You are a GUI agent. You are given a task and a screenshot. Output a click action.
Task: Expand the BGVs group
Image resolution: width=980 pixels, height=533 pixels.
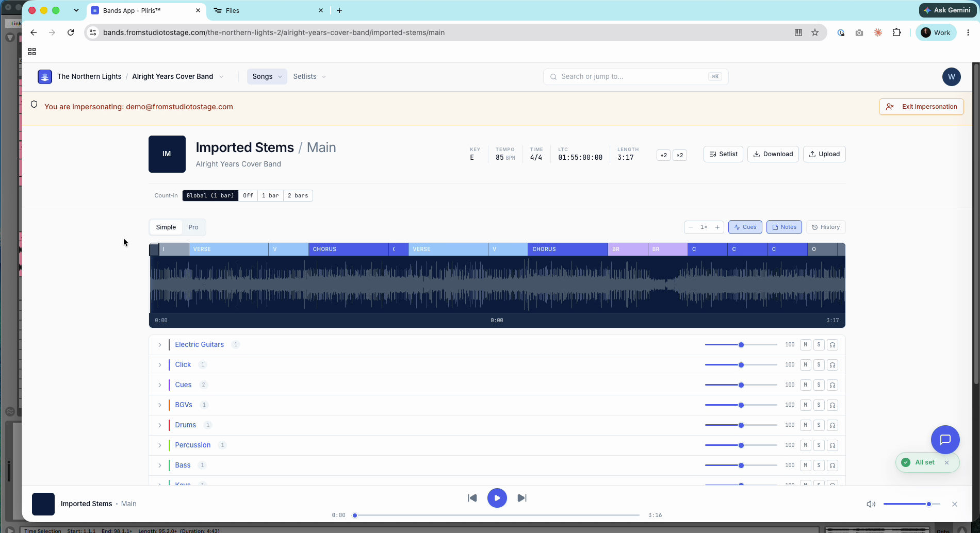pos(160,405)
